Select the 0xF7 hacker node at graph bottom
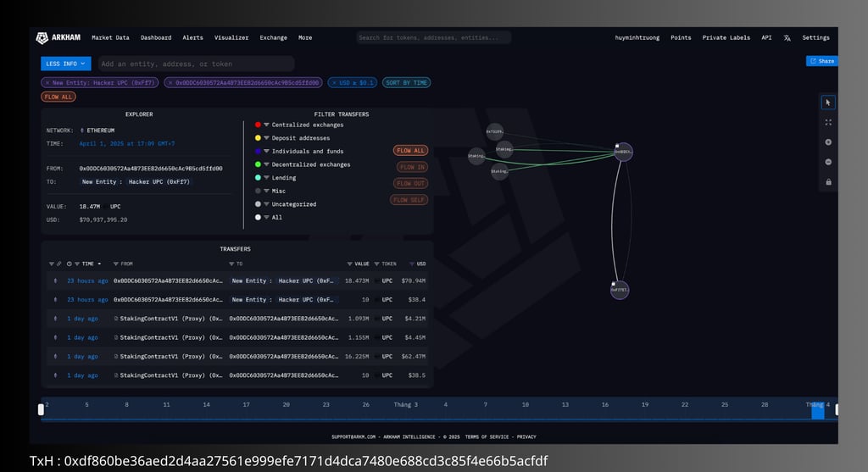Viewport: 868px width, 472px height. tap(620, 290)
